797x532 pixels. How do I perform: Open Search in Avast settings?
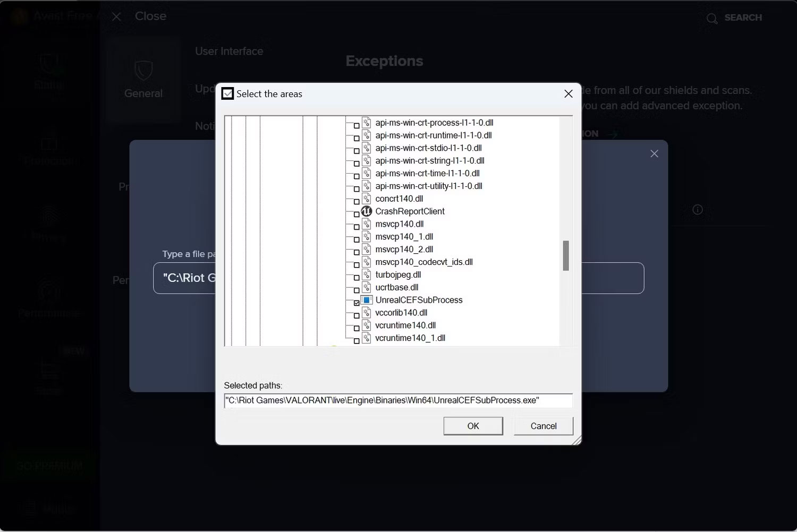734,18
